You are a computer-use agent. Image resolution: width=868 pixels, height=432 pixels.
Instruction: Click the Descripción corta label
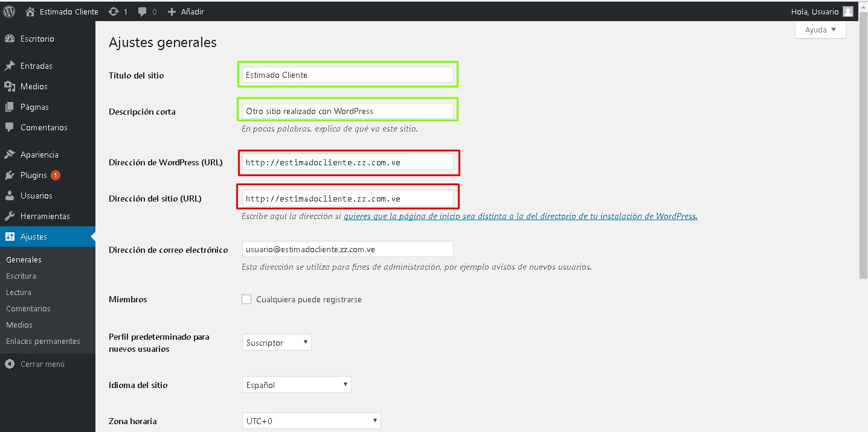point(142,112)
